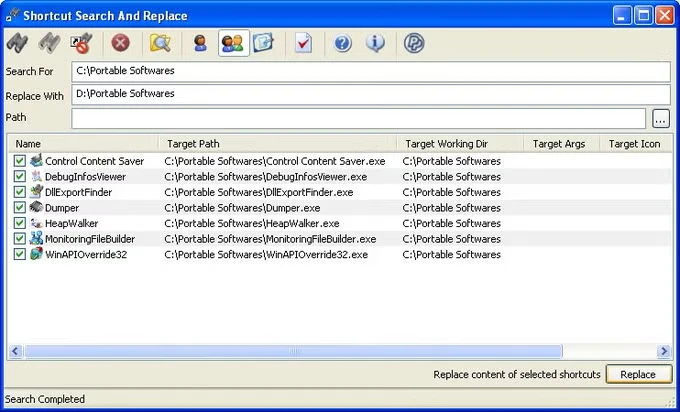
Task: Deselect the WinAPIOverride32 checkbox
Action: [20, 255]
